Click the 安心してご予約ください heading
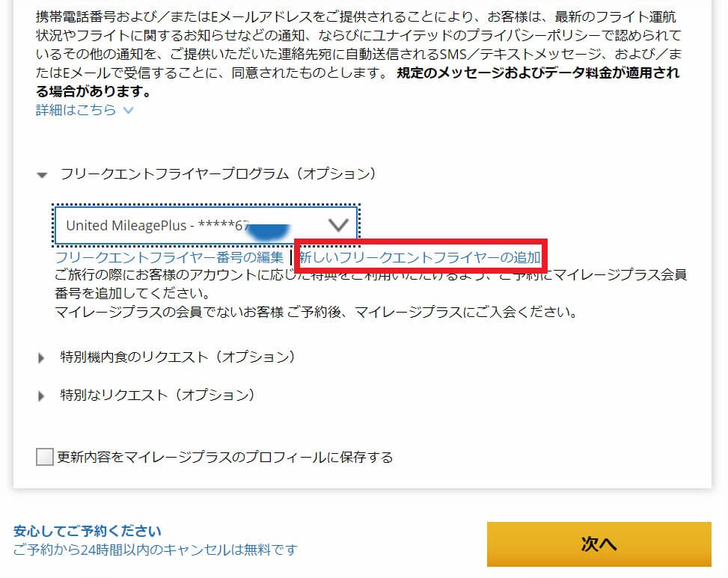The width and height of the screenshot is (728, 578). point(87,532)
